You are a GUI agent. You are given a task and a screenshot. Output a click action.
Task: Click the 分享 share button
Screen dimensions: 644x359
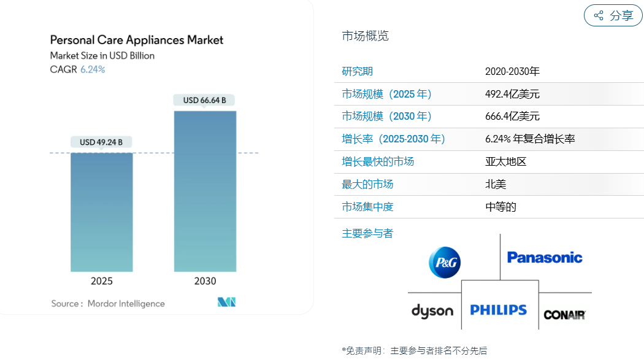click(x=613, y=15)
